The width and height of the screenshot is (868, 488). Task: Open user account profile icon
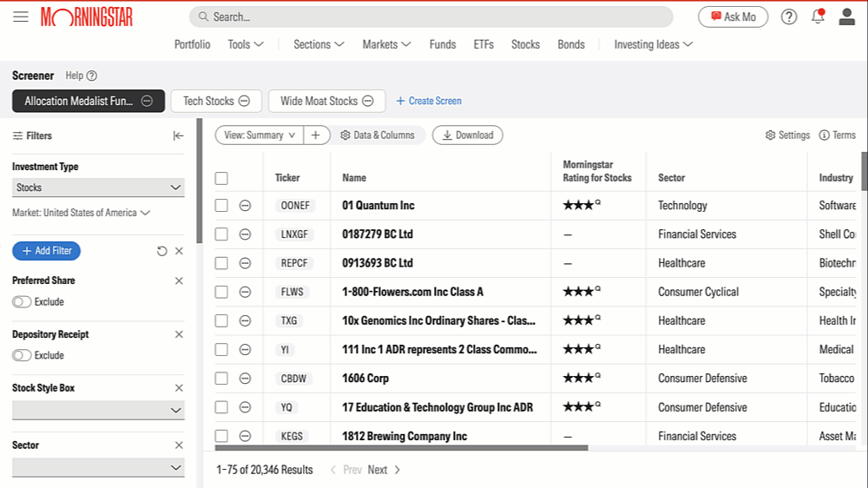pyautogui.click(x=846, y=16)
